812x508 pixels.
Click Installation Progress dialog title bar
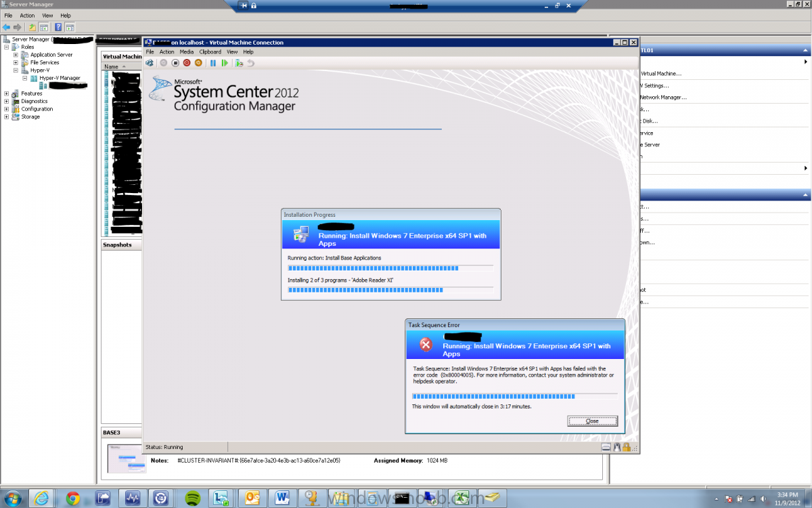point(390,215)
